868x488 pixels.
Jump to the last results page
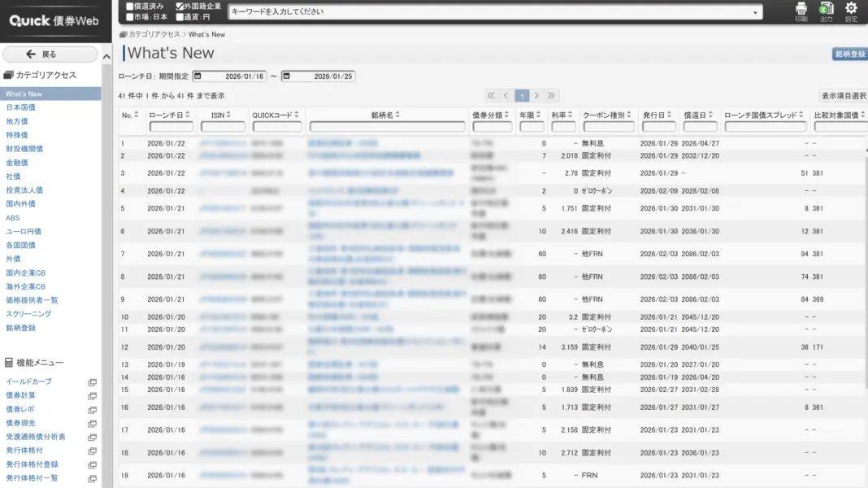pyautogui.click(x=551, y=96)
